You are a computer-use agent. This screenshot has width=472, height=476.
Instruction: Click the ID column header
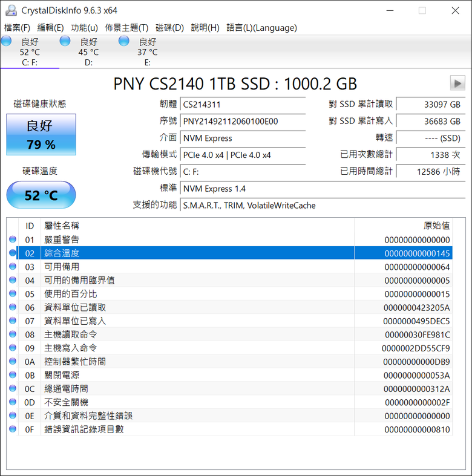(30, 226)
